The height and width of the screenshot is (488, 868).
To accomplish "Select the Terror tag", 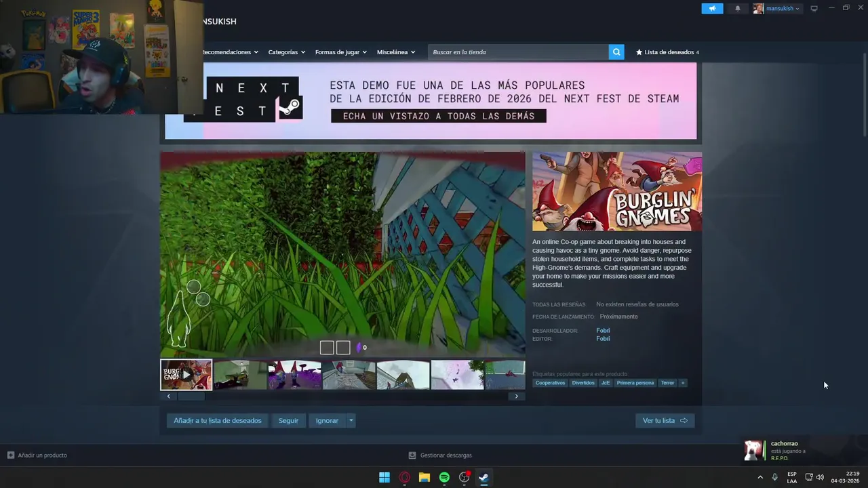I will [668, 383].
